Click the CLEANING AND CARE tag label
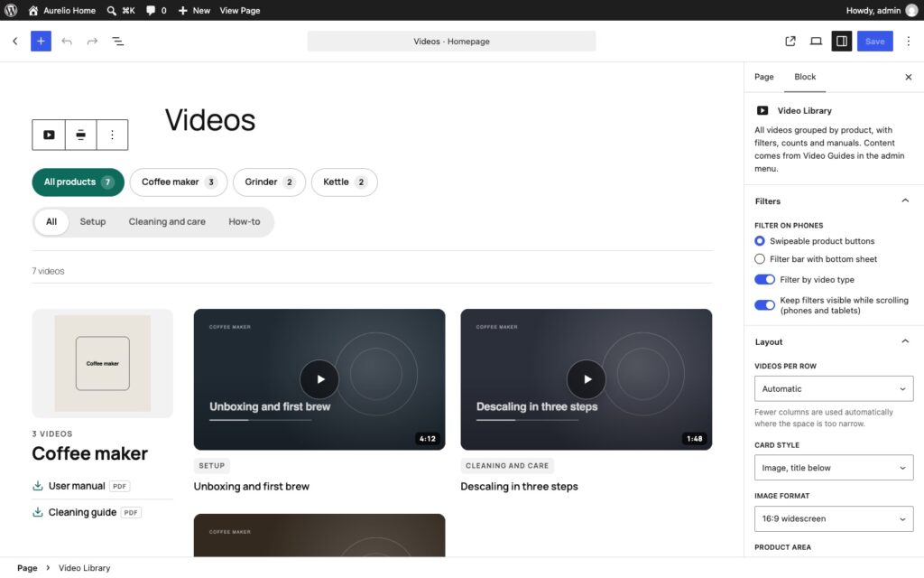 (x=507, y=466)
